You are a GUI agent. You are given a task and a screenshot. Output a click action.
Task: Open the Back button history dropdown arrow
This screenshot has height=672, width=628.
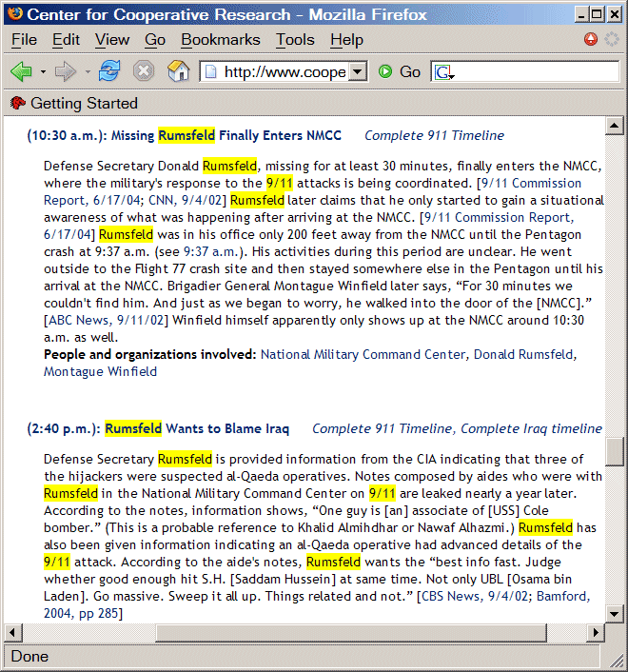[x=42, y=72]
